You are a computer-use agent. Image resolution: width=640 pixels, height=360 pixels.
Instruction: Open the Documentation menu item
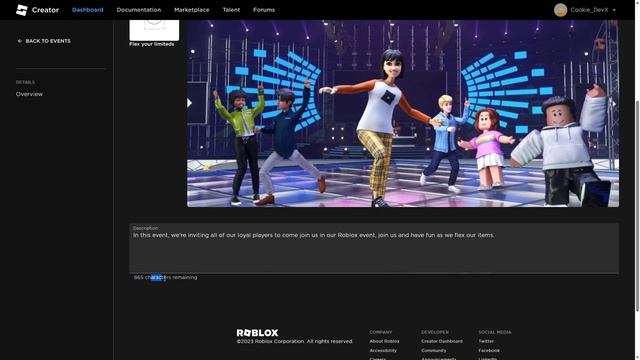point(139,10)
